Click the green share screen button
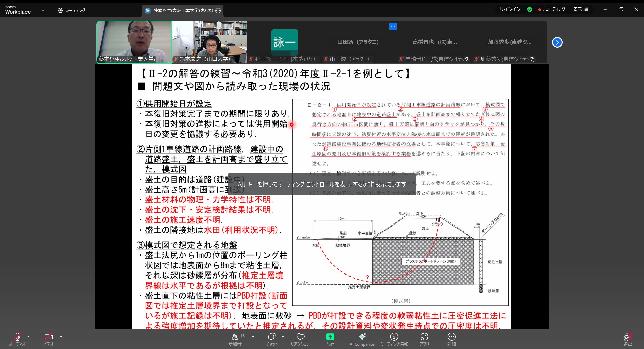This screenshot has width=644, height=349. (x=330, y=337)
